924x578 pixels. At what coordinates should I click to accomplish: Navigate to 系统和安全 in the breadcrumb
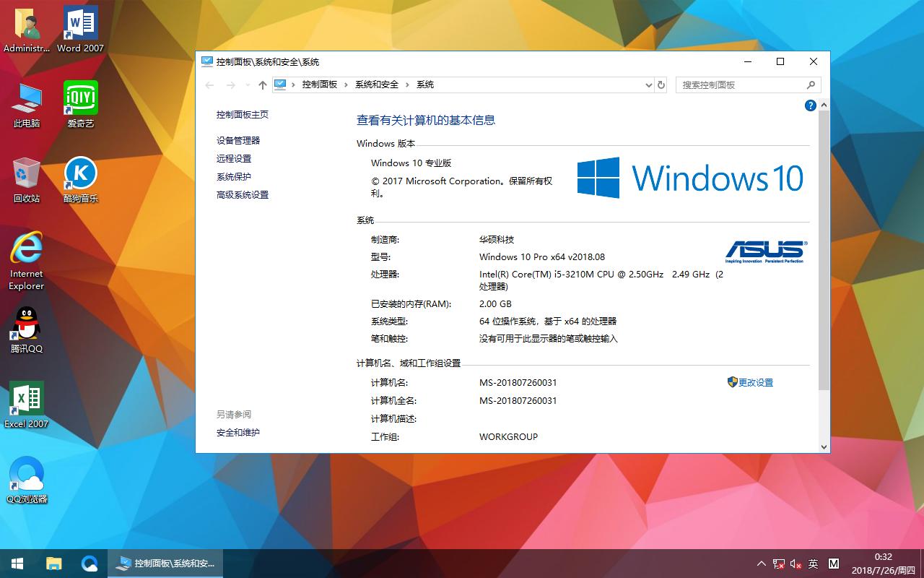[376, 85]
